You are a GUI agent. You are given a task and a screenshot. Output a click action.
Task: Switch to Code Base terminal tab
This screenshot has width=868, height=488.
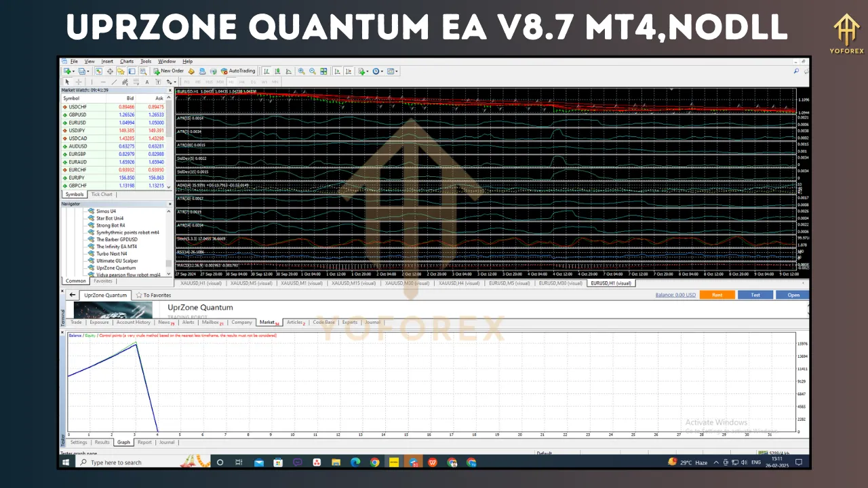pos(323,323)
